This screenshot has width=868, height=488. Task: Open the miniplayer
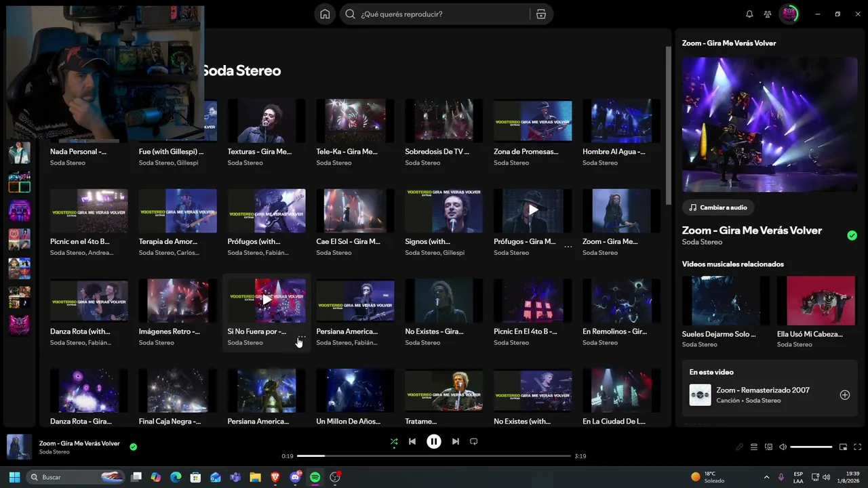pos(843,447)
